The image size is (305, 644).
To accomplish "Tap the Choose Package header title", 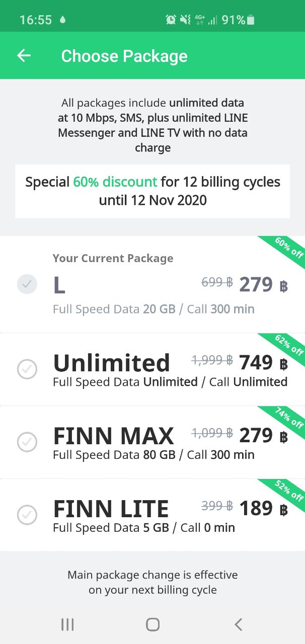I will coord(124,56).
